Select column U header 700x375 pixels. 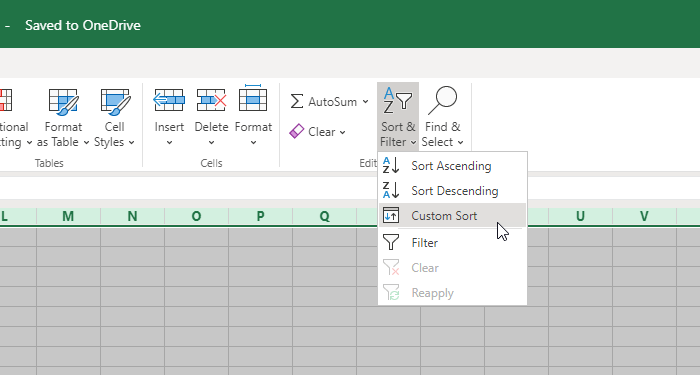pyautogui.click(x=580, y=216)
